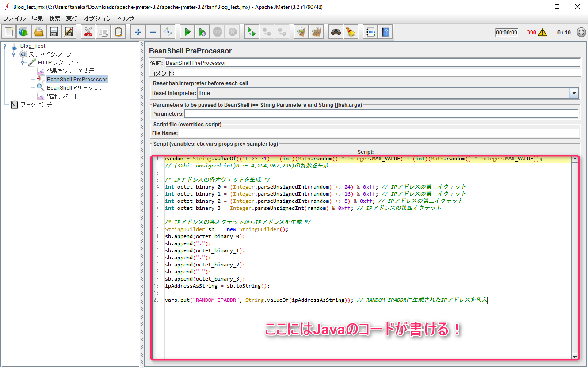This screenshot has height=368, width=588.
Task: Click the octet_binary_0 declaration line
Action: point(316,186)
